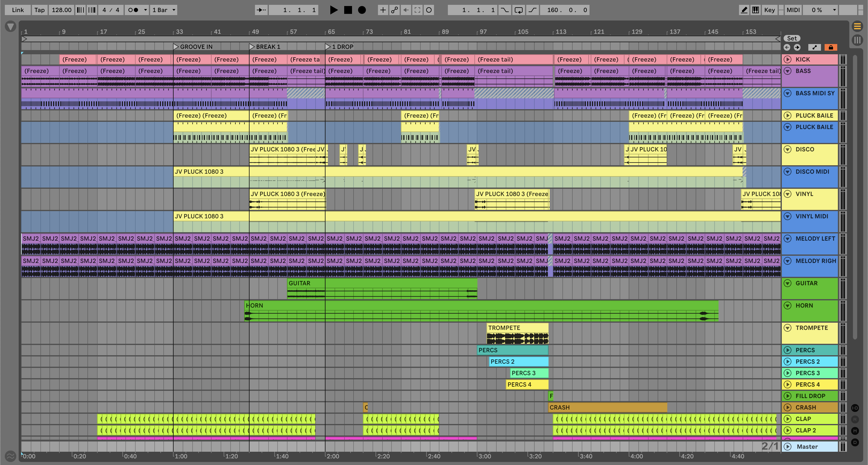Jump to the BREAK 1 locator

coord(252,46)
